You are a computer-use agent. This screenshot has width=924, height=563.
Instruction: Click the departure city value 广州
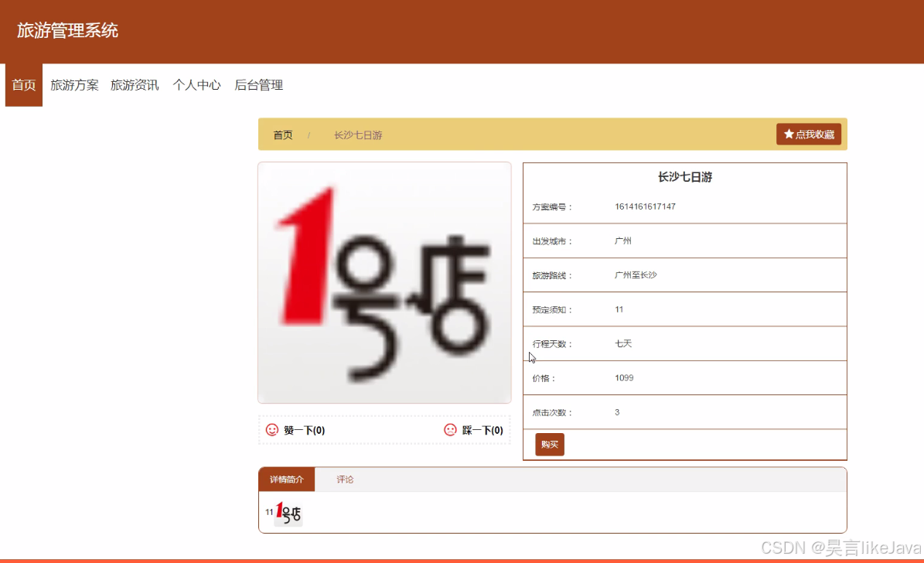pyautogui.click(x=623, y=241)
